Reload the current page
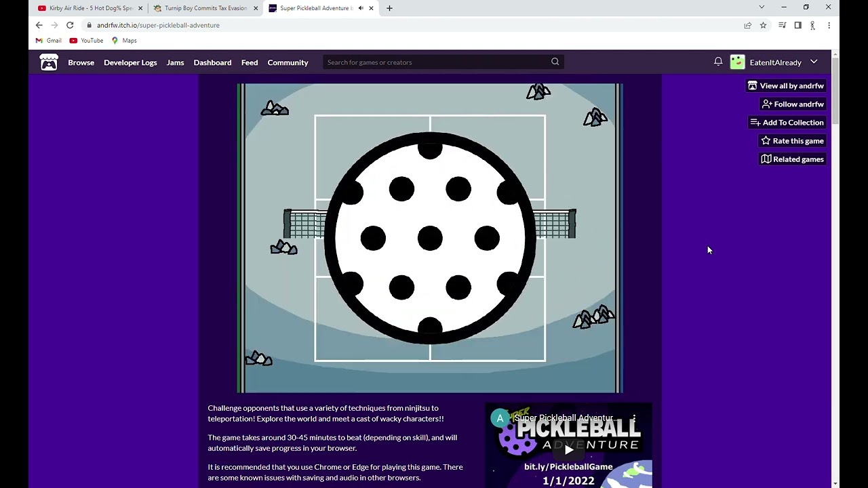 pos(70,25)
